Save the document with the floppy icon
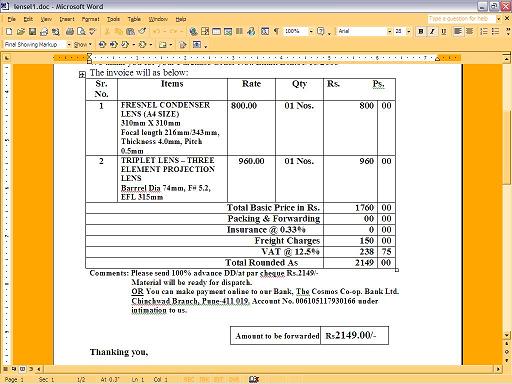This screenshot has height=384, width=512. pyautogui.click(x=32, y=31)
